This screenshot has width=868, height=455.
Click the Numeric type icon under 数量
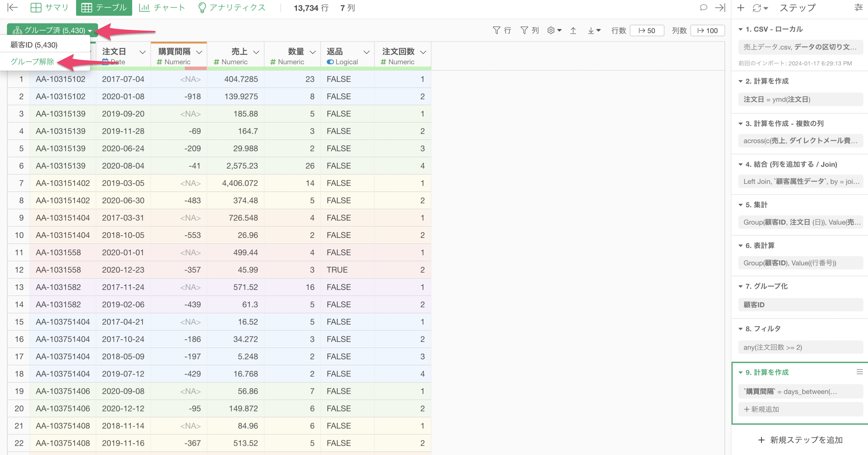273,62
